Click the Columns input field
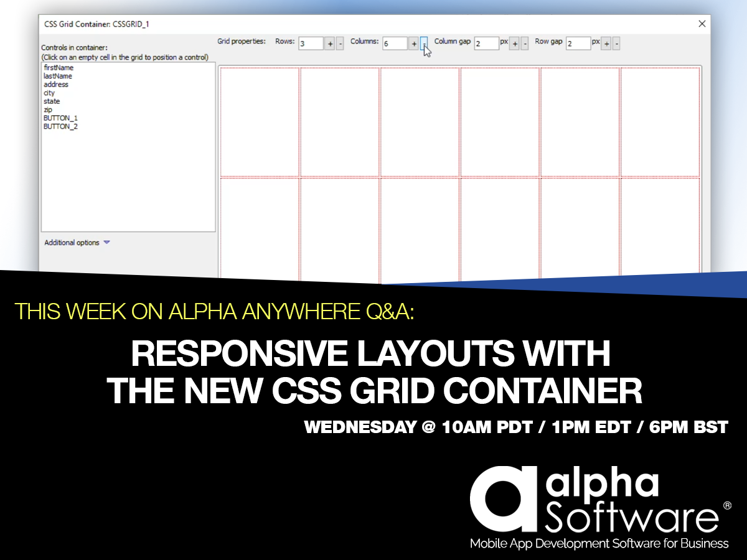This screenshot has height=560, width=747. tap(394, 44)
